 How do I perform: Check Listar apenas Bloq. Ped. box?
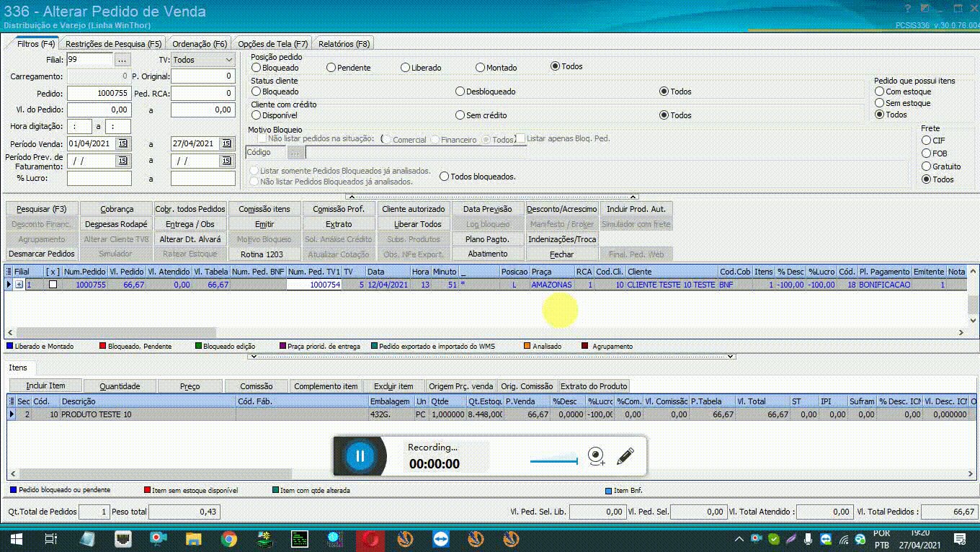(x=520, y=138)
